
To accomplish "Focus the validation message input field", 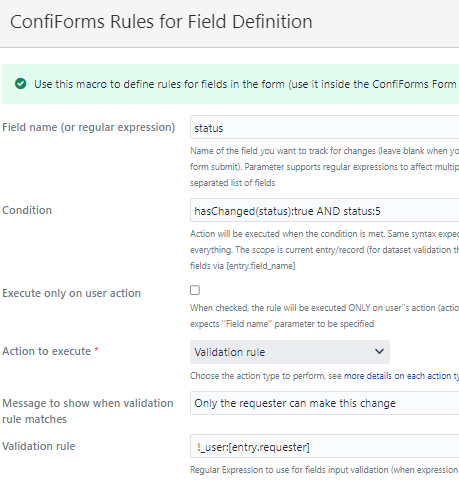I will coord(324,403).
